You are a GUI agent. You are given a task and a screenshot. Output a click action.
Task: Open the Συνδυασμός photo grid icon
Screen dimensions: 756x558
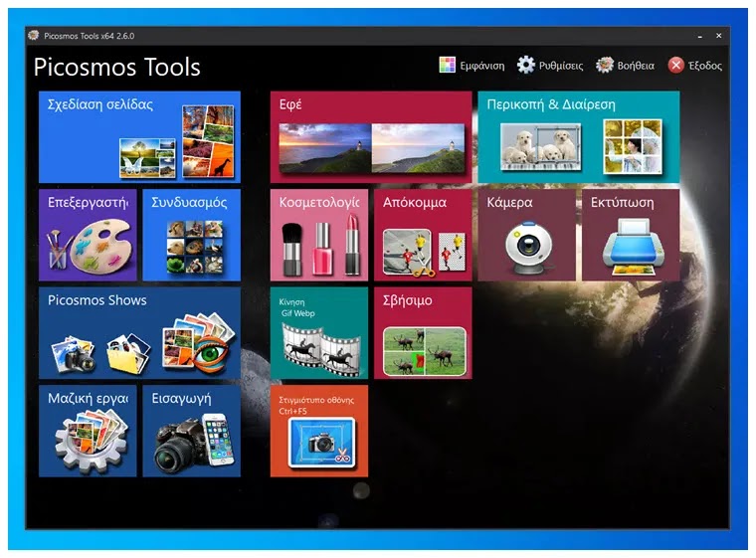(195, 247)
